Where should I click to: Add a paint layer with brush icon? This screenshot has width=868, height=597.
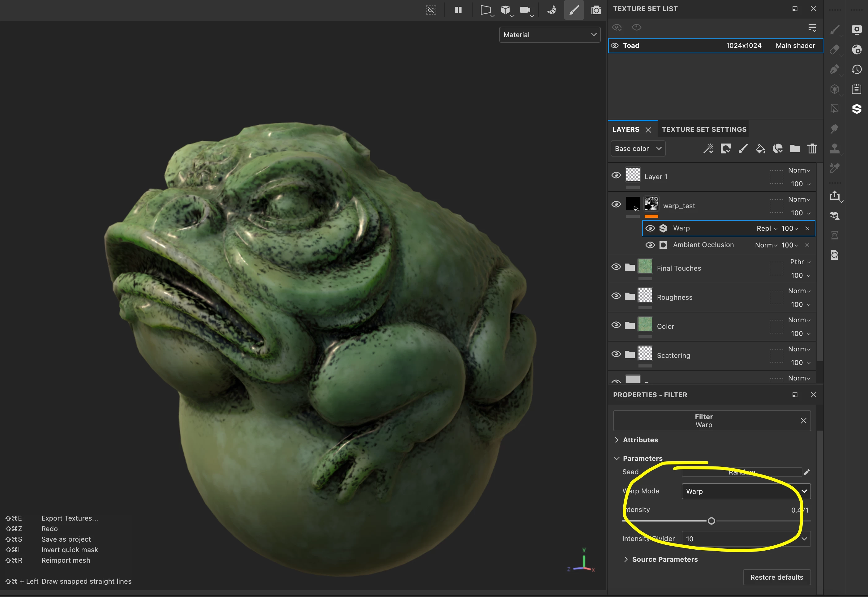tap(743, 149)
